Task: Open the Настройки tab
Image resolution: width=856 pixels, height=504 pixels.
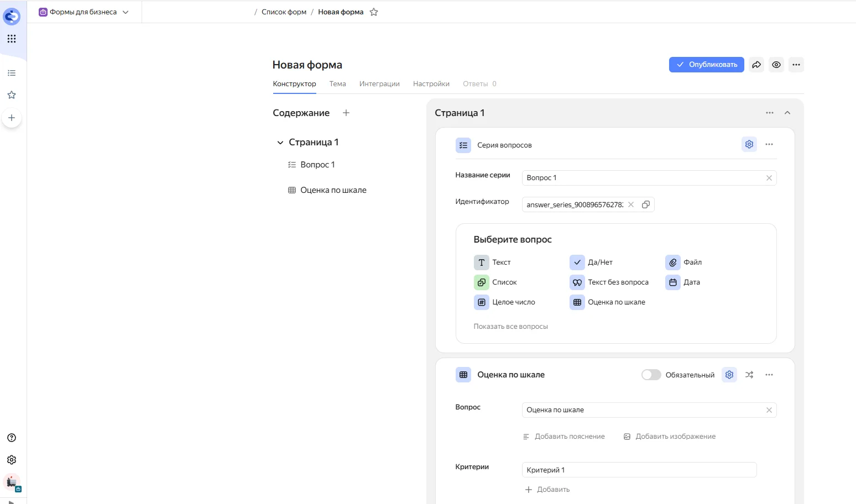Action: [431, 84]
